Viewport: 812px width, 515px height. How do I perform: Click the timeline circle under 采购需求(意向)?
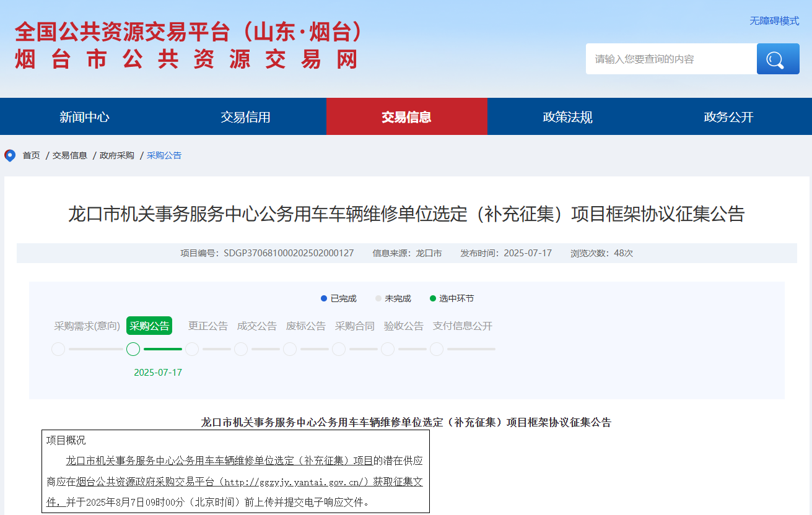pyautogui.click(x=58, y=349)
